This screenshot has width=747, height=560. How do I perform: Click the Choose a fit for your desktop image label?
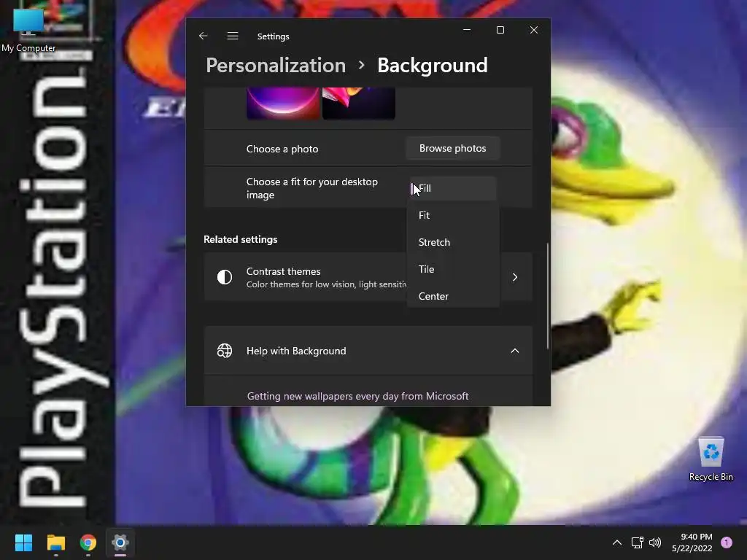pos(312,189)
